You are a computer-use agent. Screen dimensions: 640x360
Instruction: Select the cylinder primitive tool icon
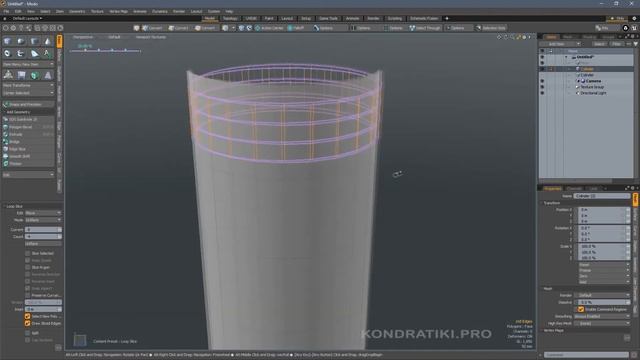tap(34, 41)
